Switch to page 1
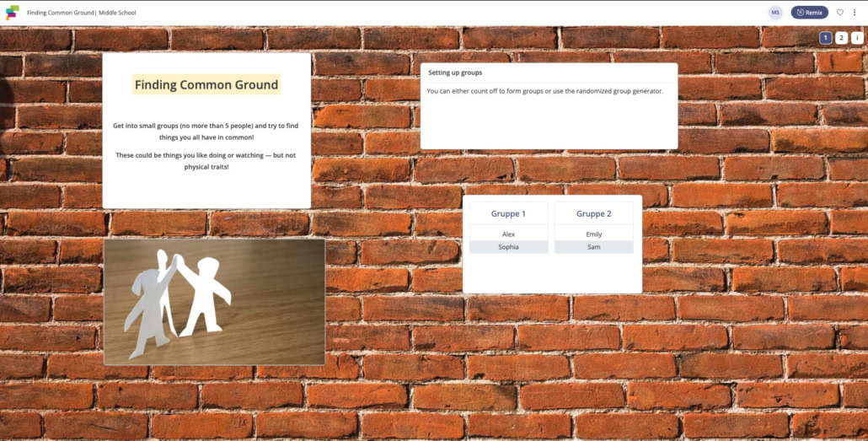 825,38
